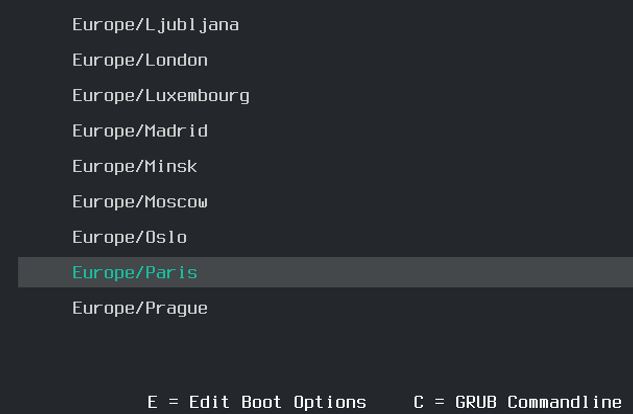
Task: Pick the Europe/Luxembourg menu entry
Action: click(160, 96)
